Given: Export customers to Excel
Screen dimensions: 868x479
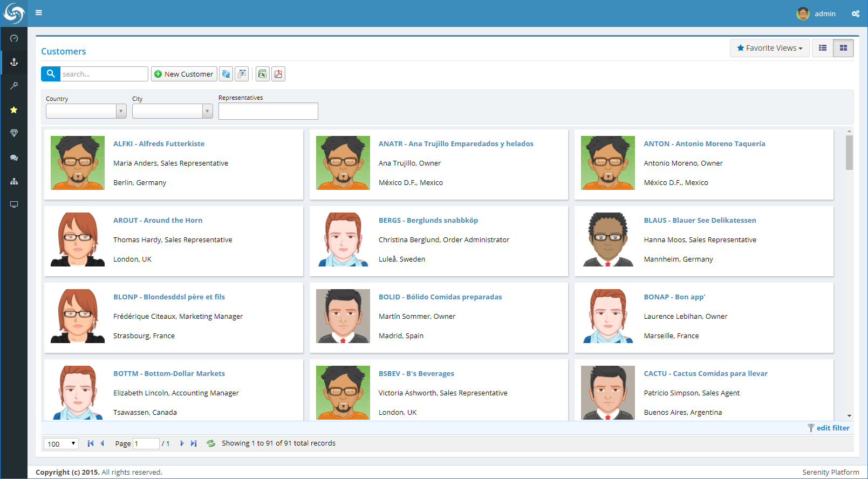Looking at the screenshot, I should coord(263,74).
